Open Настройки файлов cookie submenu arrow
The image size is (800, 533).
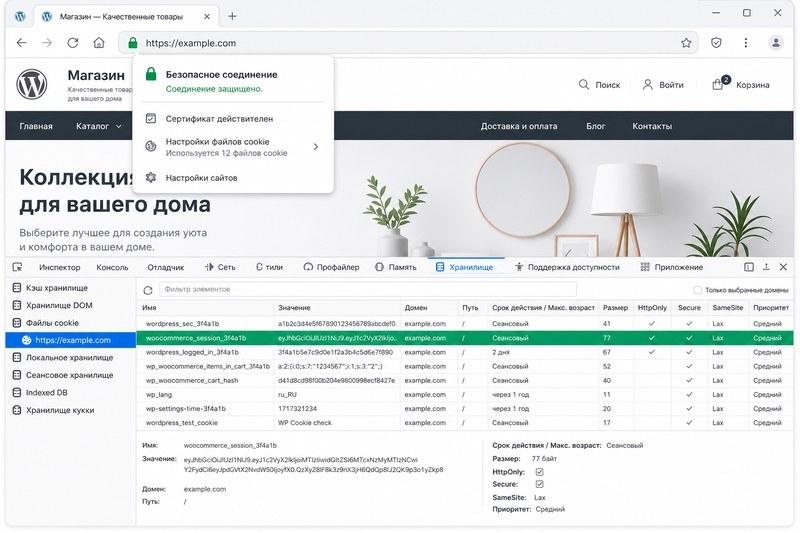pyautogui.click(x=316, y=147)
